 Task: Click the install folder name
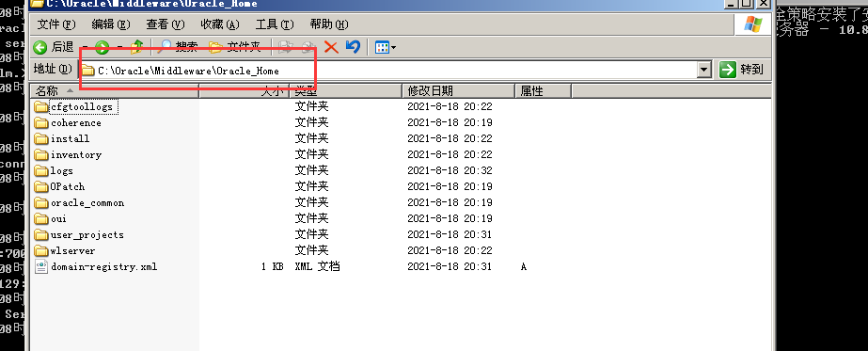click(x=71, y=138)
